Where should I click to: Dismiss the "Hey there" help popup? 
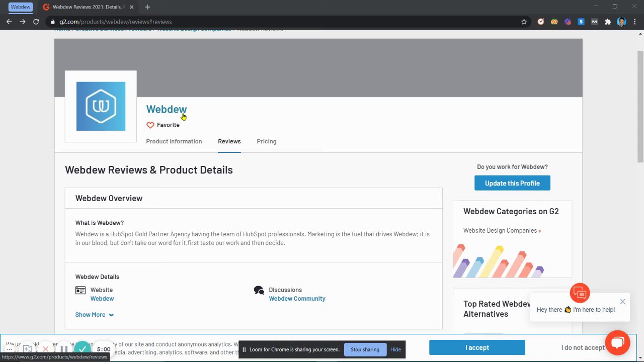coord(623,302)
